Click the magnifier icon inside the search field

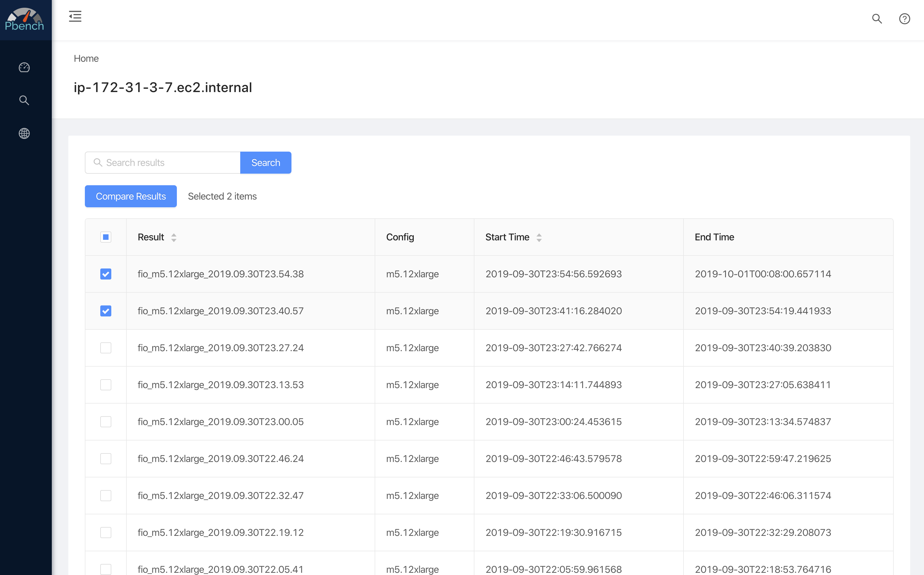tap(98, 162)
